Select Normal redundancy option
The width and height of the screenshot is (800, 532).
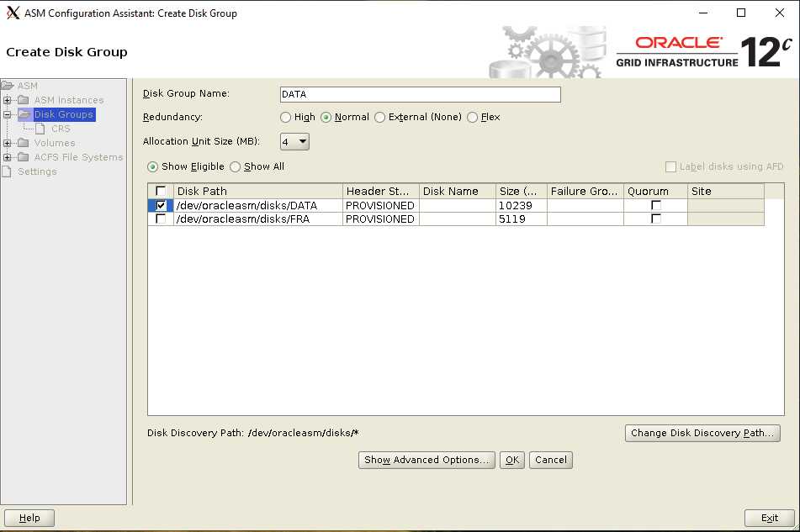pyautogui.click(x=326, y=117)
